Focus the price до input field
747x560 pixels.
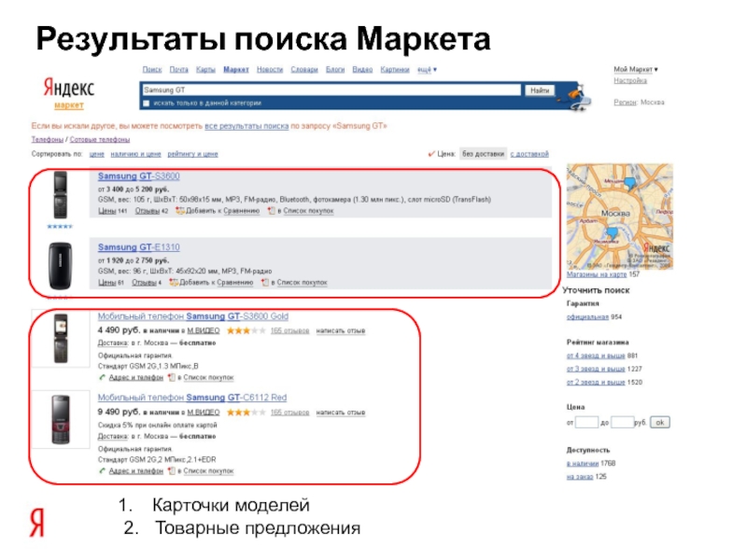coord(622,422)
